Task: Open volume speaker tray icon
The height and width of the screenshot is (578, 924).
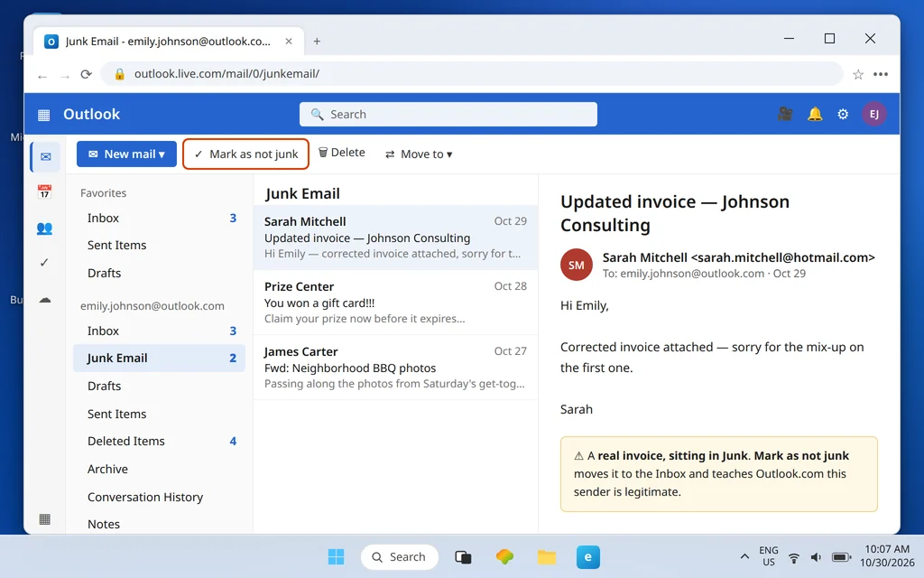Action: [816, 557]
